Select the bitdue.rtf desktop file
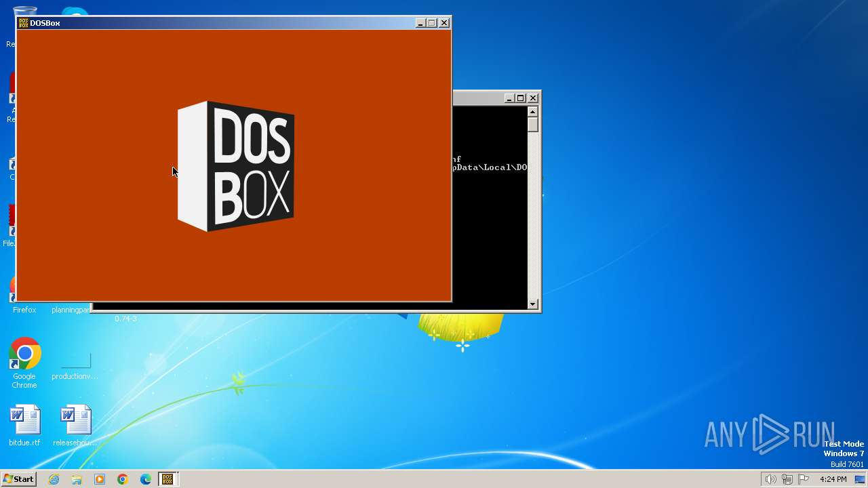 click(x=24, y=426)
